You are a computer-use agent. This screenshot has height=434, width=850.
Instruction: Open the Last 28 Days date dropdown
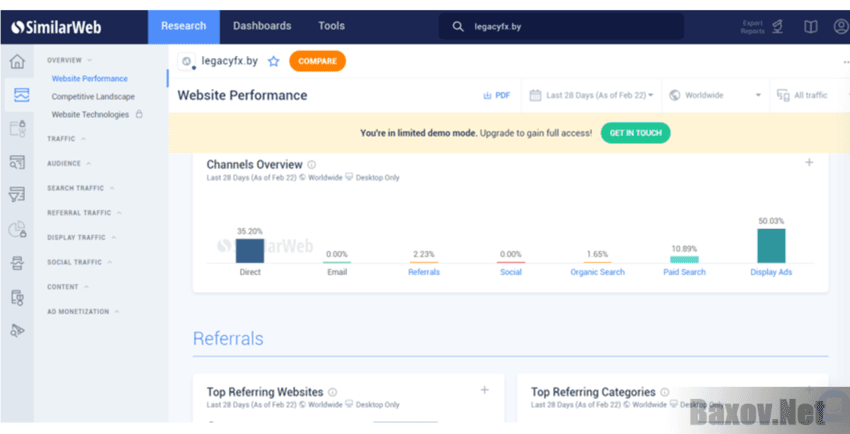[x=592, y=96]
